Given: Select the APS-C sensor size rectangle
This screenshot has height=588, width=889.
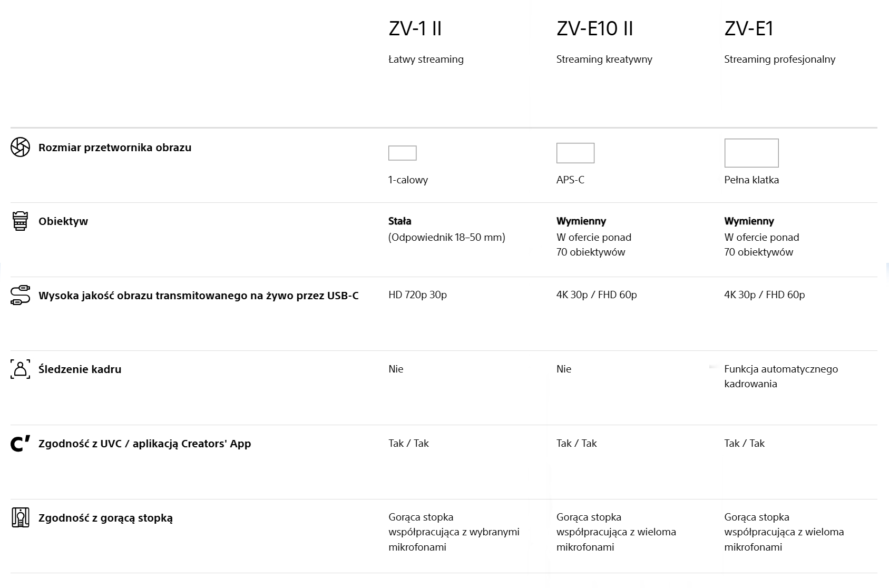Looking at the screenshot, I should (575, 153).
